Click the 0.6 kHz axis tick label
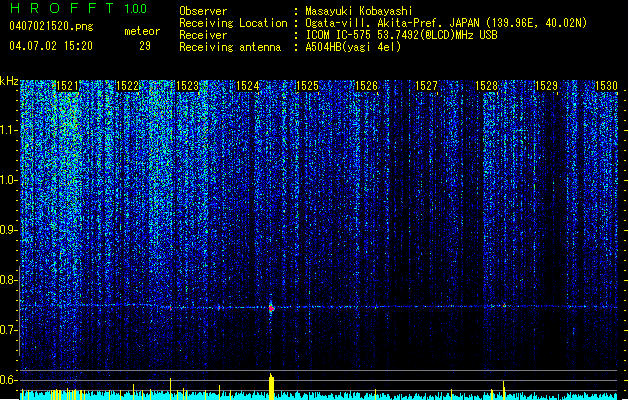The width and height of the screenshot is (629, 400). pos(8,380)
